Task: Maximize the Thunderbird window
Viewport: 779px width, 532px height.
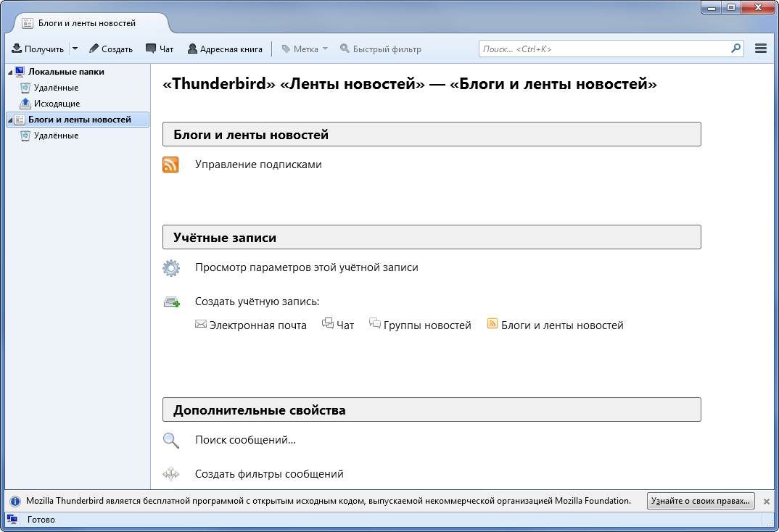Action: [731, 7]
